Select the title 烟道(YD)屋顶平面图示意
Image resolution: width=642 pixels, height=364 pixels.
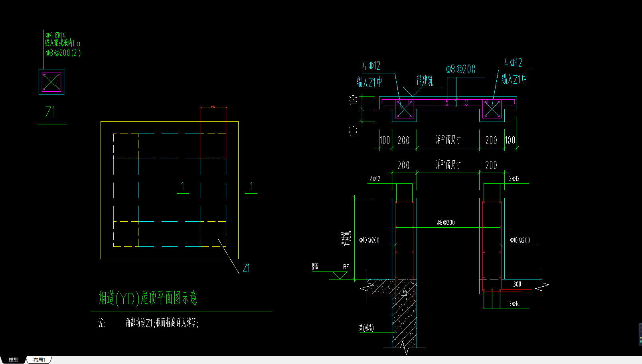point(148,298)
